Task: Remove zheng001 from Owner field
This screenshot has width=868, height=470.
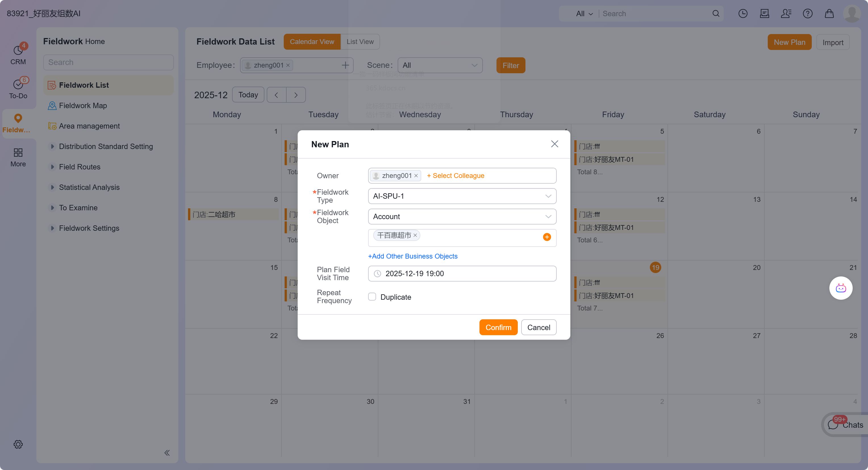Action: point(416,176)
